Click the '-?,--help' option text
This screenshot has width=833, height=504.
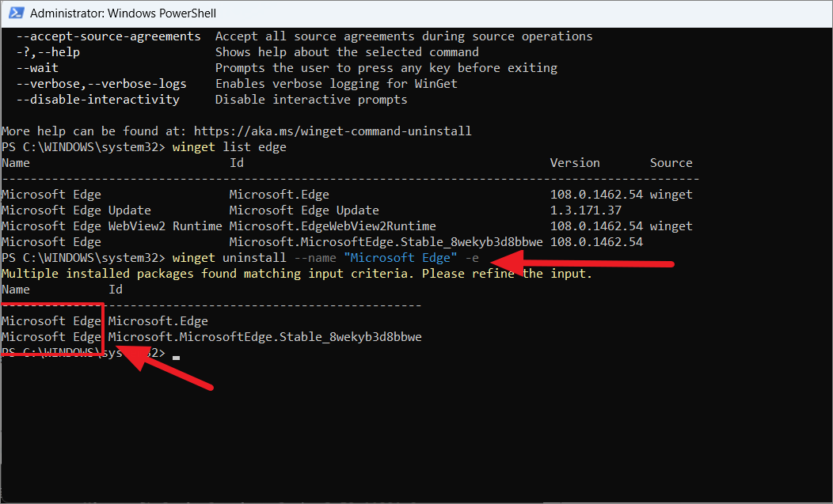(x=48, y=52)
